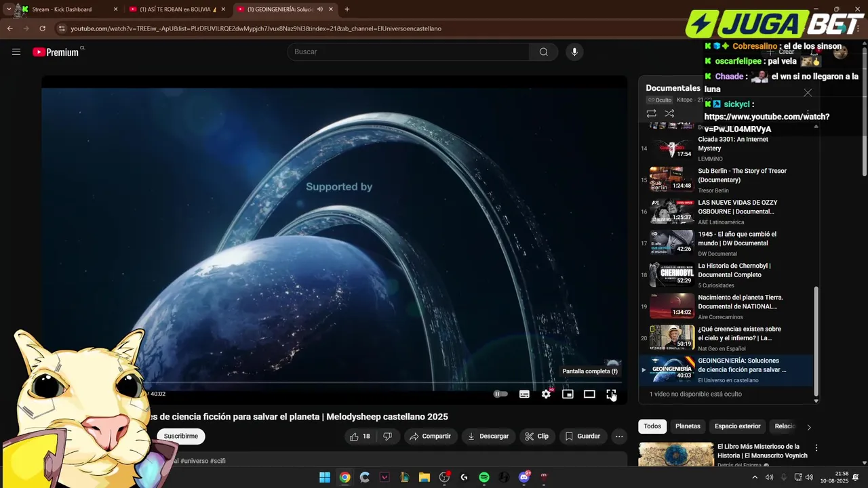Screen dimensions: 868x488
Task: Save video with Guardar button
Action: (x=583, y=436)
